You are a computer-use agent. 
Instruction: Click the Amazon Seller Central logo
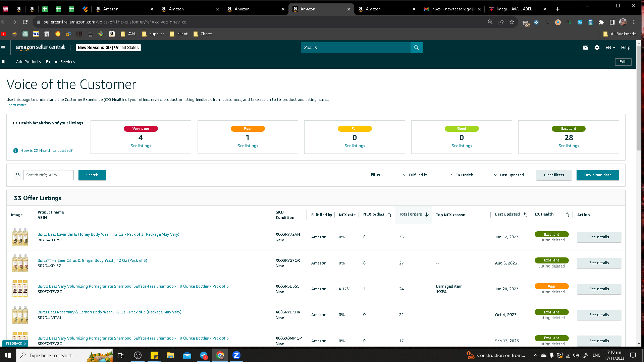pos(40,47)
